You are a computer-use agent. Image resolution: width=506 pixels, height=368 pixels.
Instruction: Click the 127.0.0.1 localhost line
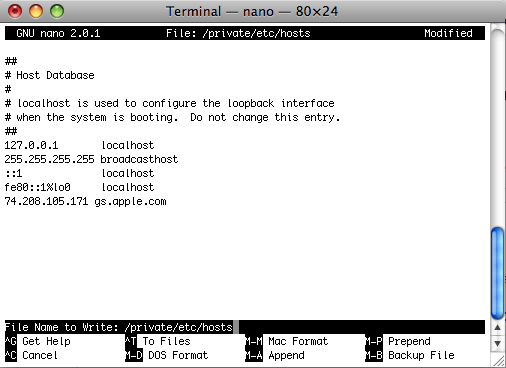(x=79, y=145)
